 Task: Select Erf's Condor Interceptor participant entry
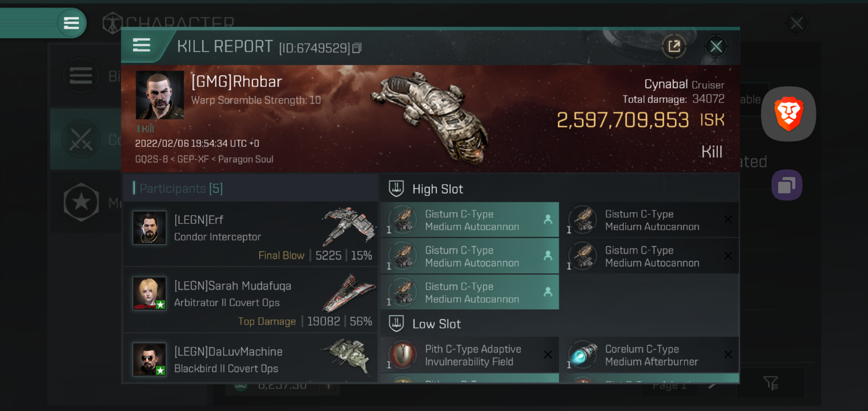251,234
